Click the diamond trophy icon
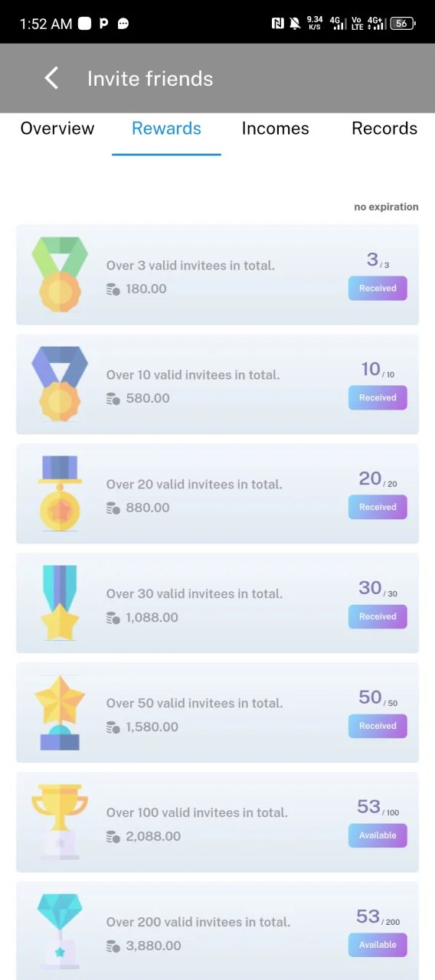Screen dimensions: 435x980 coord(60,931)
